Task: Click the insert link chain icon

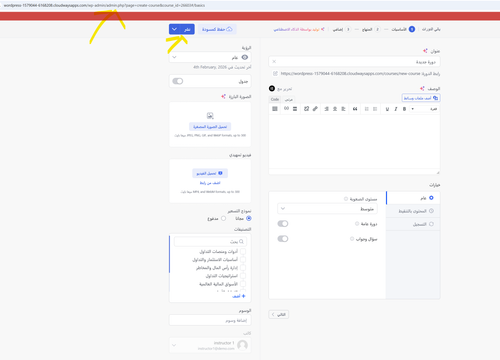Action: (x=315, y=109)
